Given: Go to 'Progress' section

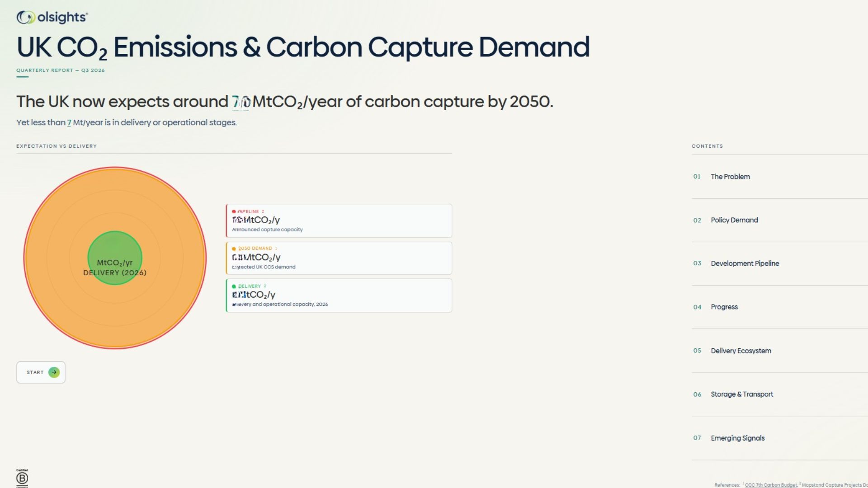Looking at the screenshot, I should click(779, 307).
